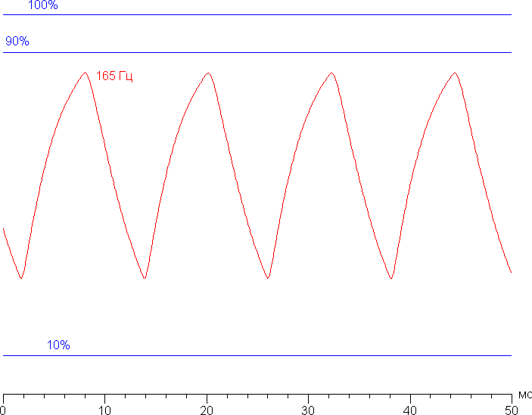Image resolution: width=532 pixels, height=415 pixels.
Task: Click the first waveform peak beside 165 Гц
Action: pos(85,73)
